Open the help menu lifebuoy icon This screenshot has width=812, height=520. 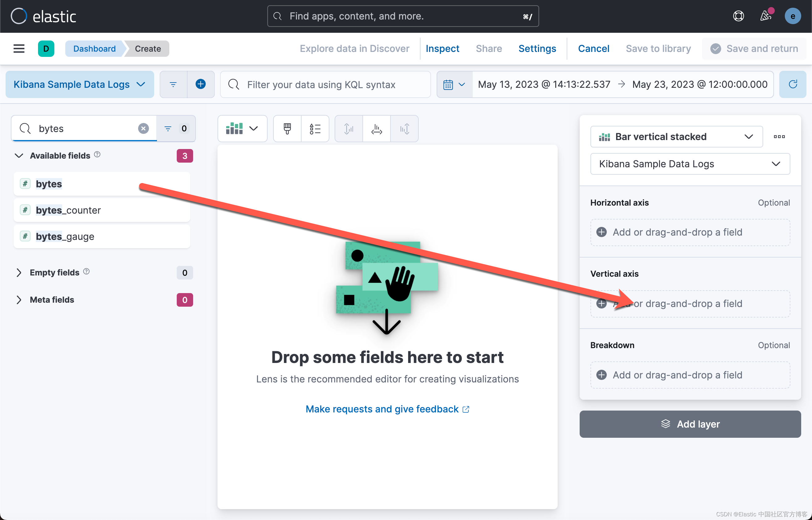738,16
